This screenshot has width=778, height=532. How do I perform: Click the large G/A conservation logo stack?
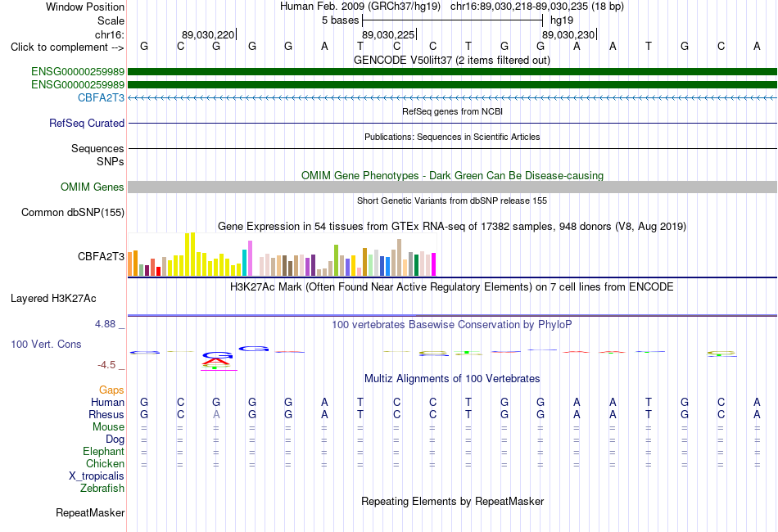[x=218, y=360]
